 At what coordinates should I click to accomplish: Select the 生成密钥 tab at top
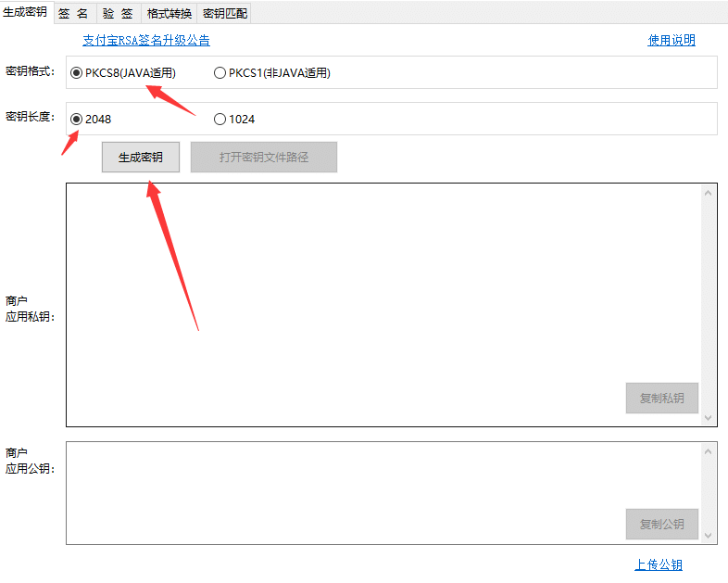pyautogui.click(x=26, y=12)
